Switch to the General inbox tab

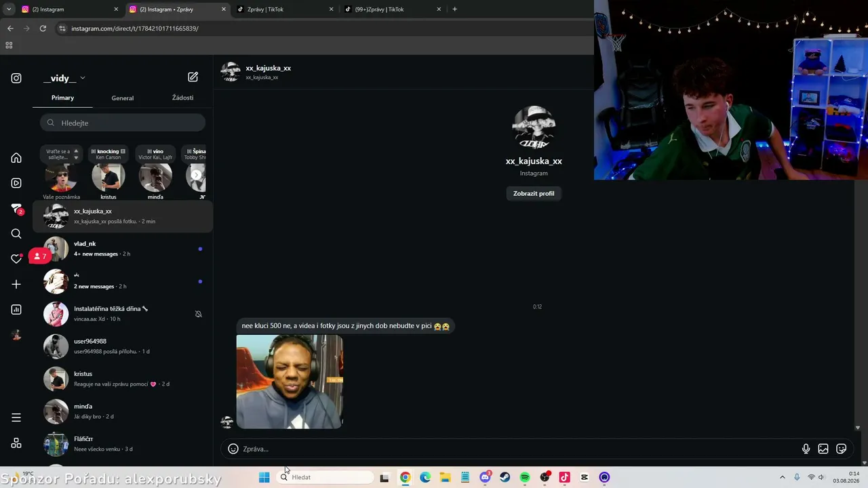click(123, 98)
